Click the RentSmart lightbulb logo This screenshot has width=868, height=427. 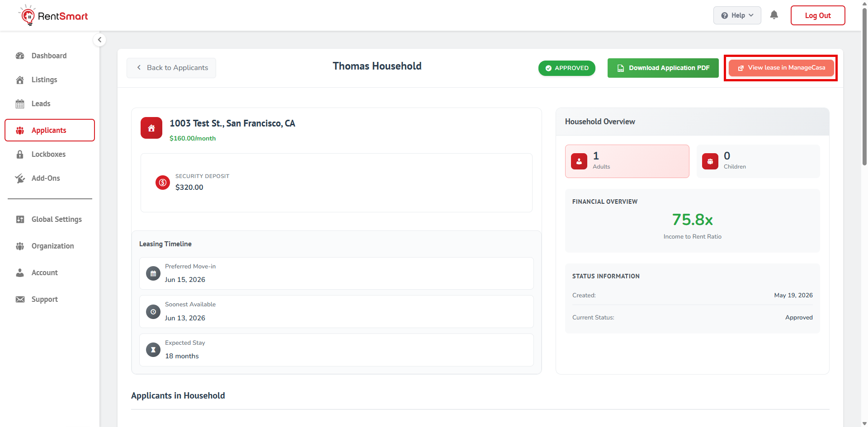28,15
